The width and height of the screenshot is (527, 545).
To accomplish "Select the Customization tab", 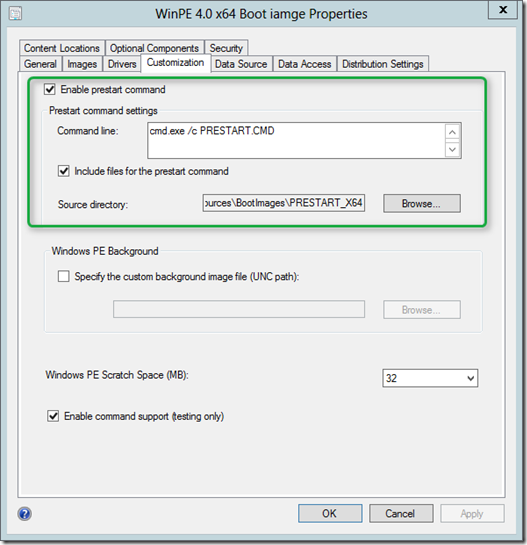I will click(175, 63).
